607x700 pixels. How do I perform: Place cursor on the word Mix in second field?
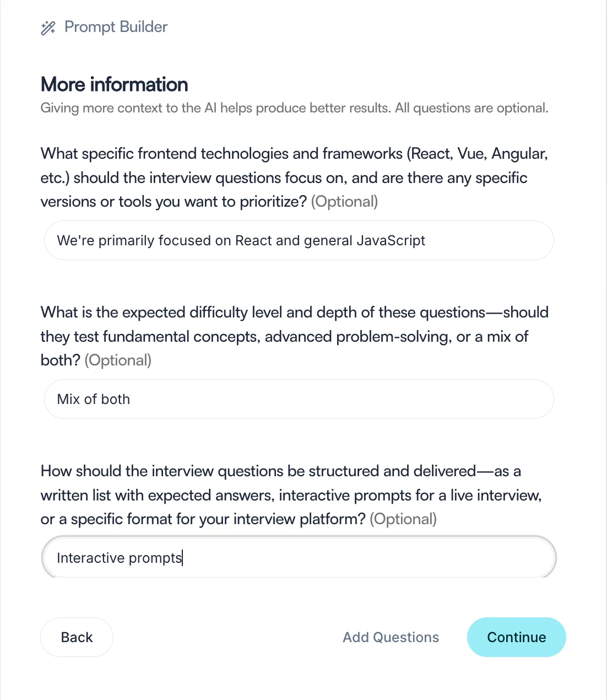69,399
